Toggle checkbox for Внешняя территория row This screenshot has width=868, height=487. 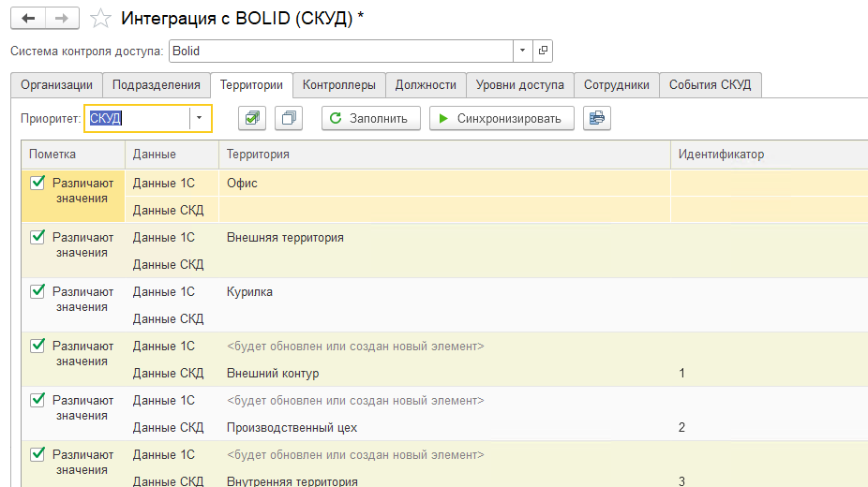38,238
